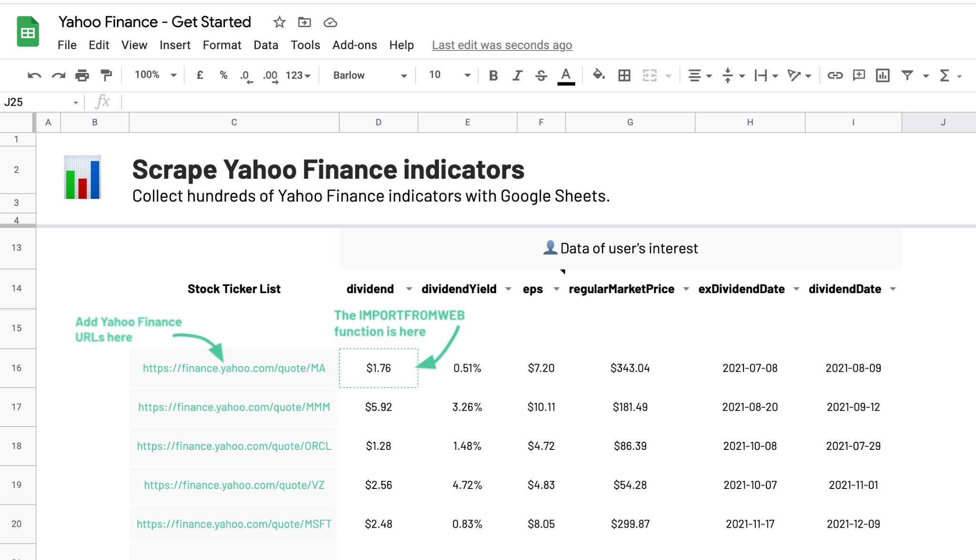Open the Add-ons menu
976x560 pixels.
pos(355,45)
